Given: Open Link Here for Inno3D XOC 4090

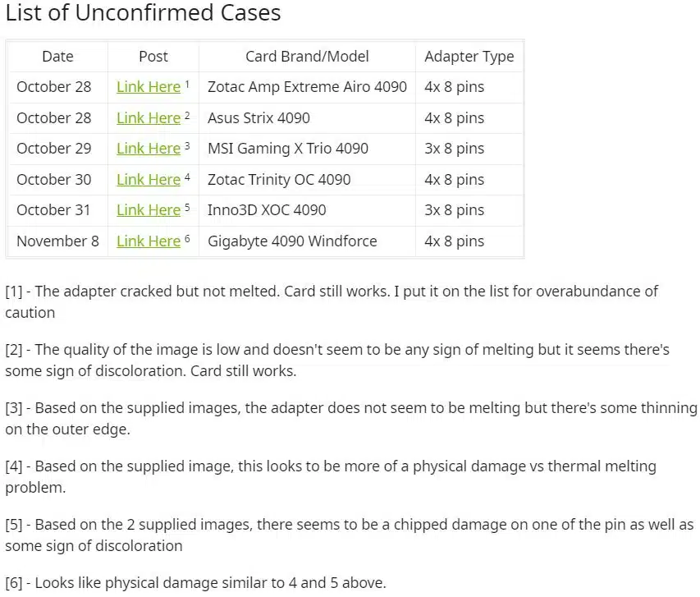Looking at the screenshot, I should click(149, 210).
